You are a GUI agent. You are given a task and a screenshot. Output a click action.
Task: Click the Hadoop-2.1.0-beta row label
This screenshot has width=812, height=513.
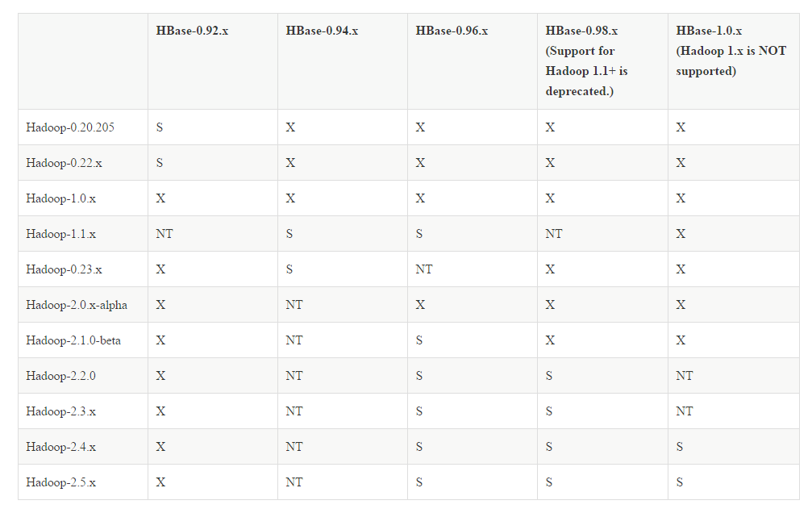click(x=73, y=340)
